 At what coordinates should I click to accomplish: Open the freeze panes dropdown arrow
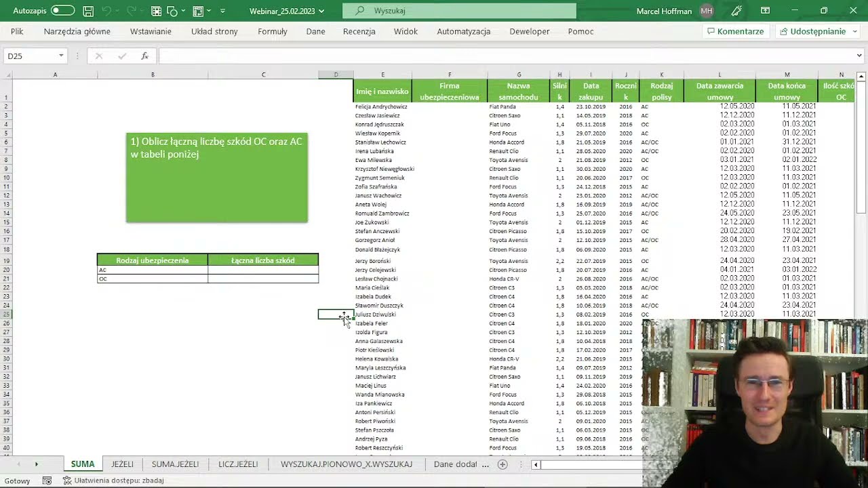click(x=210, y=11)
